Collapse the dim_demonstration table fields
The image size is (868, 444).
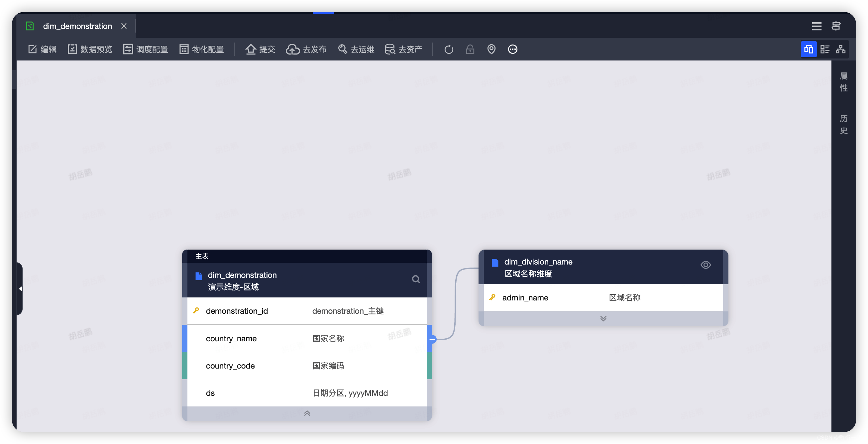coord(307,413)
